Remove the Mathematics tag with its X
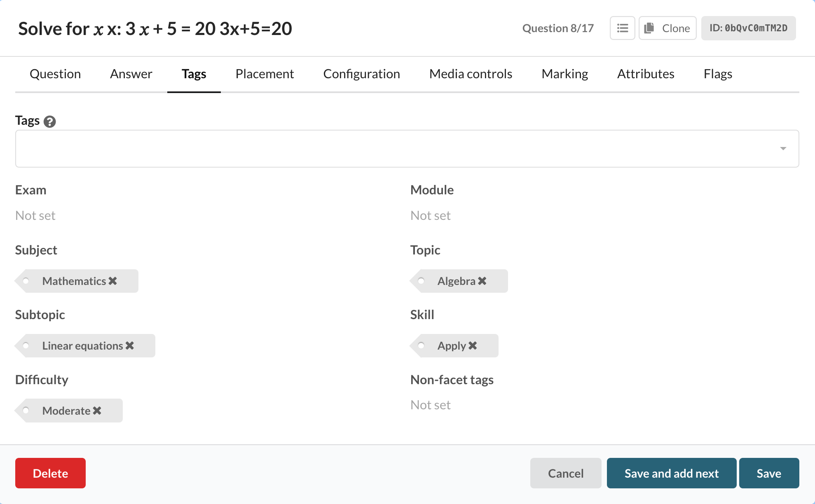The image size is (815, 504). tap(113, 281)
